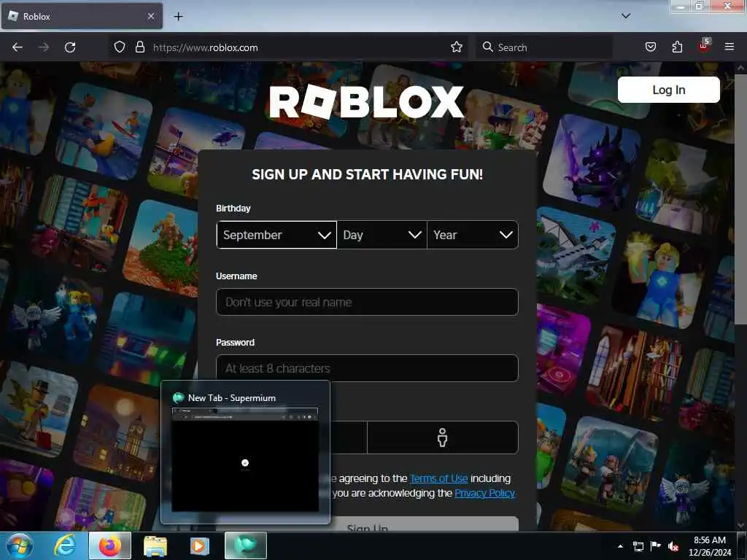Open the Year dropdown
Viewport: 747px width, 560px height.
pyautogui.click(x=473, y=235)
